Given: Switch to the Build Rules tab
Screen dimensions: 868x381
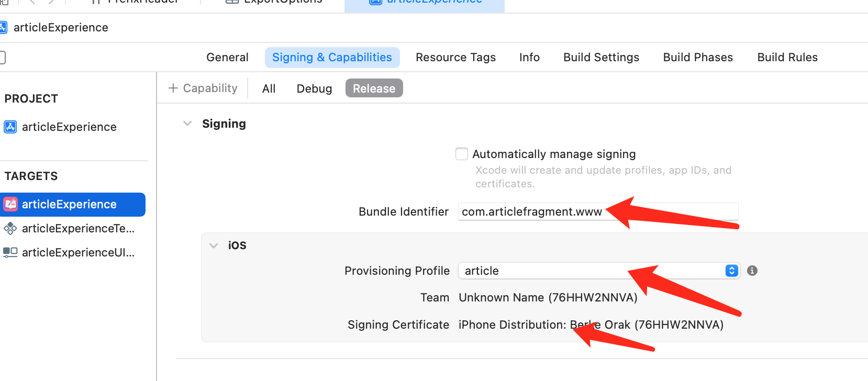Looking at the screenshot, I should pyautogui.click(x=787, y=58).
